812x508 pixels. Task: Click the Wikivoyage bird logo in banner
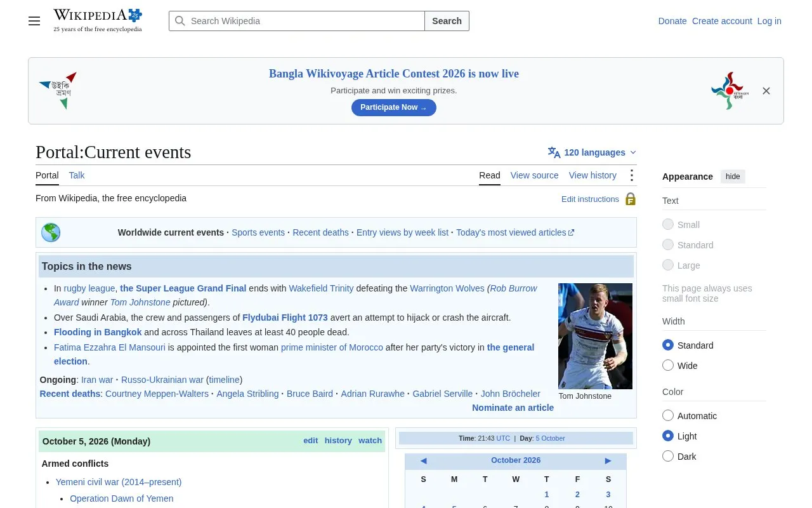[x=58, y=90]
